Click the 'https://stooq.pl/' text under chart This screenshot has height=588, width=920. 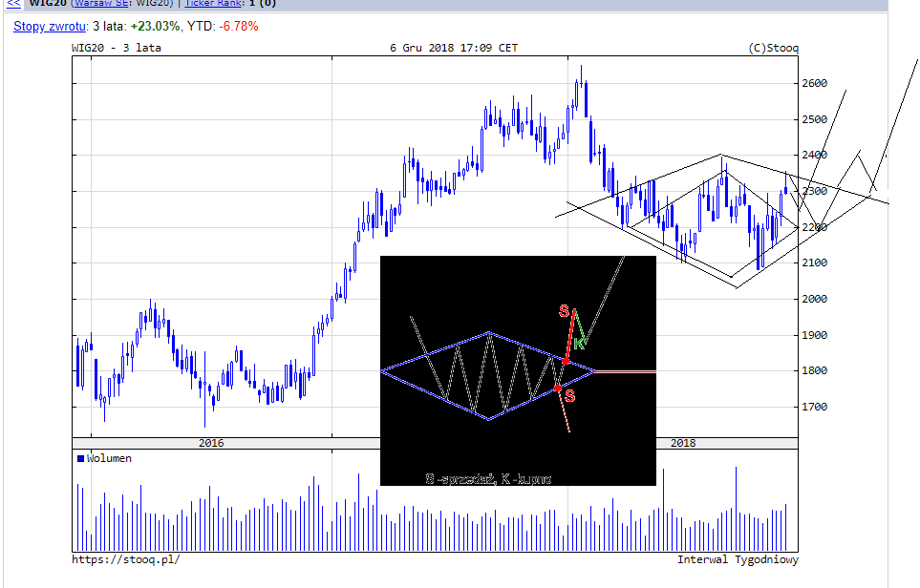(x=125, y=559)
